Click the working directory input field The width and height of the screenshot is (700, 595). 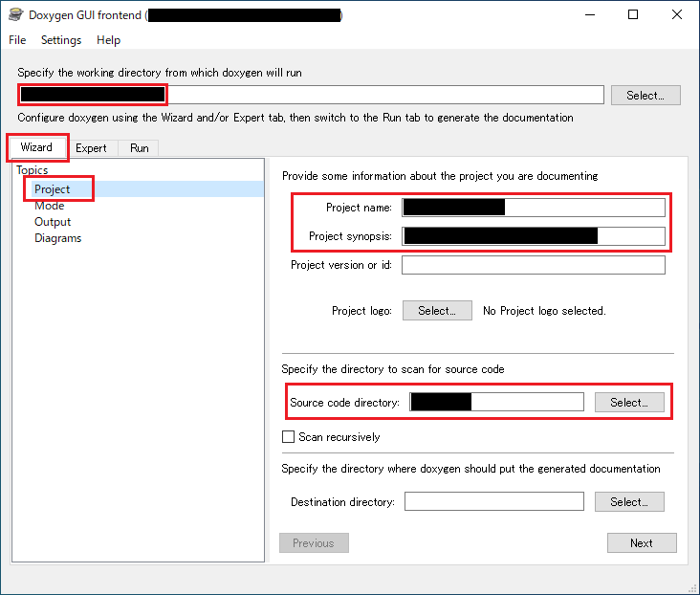[x=311, y=95]
